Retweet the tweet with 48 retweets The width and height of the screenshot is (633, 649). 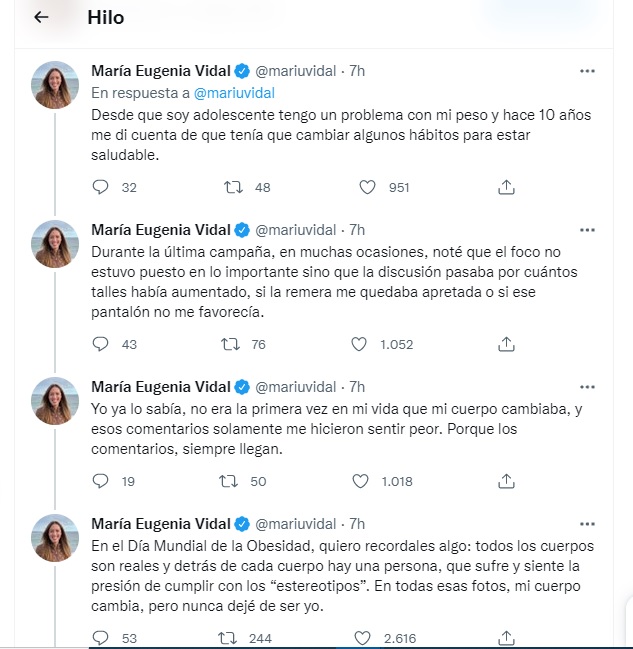tap(231, 187)
